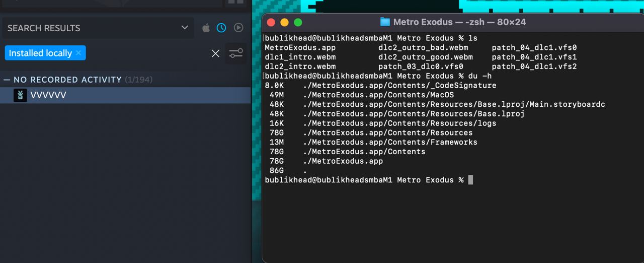Click the du -h command text
This screenshot has width=644, height=263.
pos(480,76)
